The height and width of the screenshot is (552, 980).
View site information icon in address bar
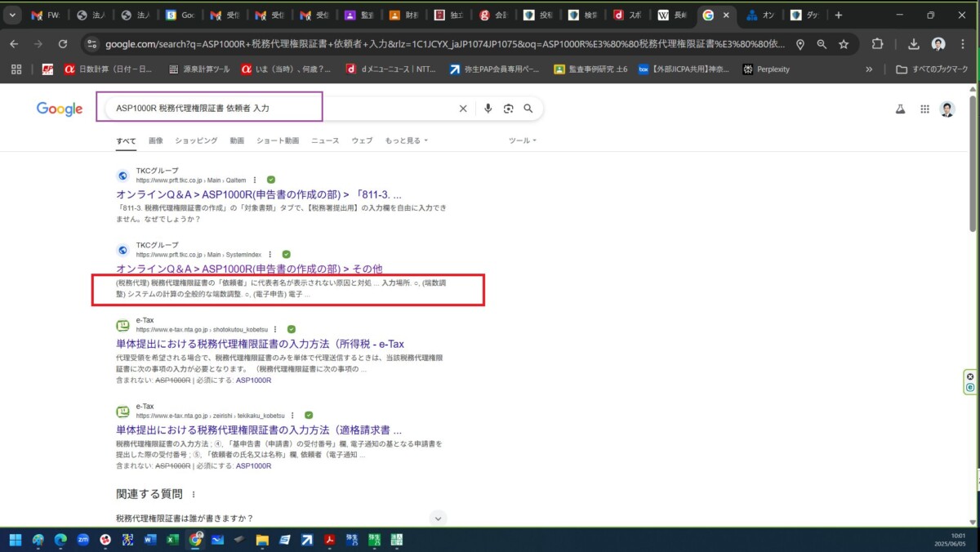pyautogui.click(x=91, y=44)
